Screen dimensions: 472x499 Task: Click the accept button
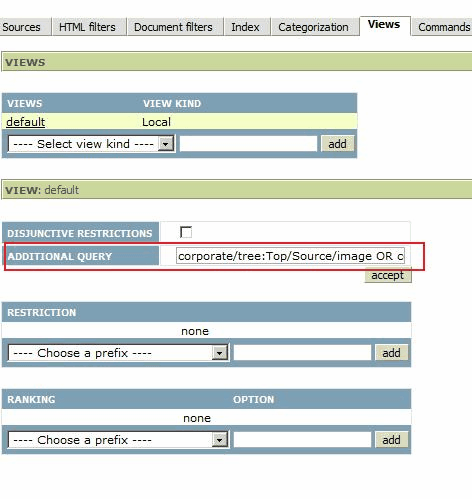(x=388, y=275)
